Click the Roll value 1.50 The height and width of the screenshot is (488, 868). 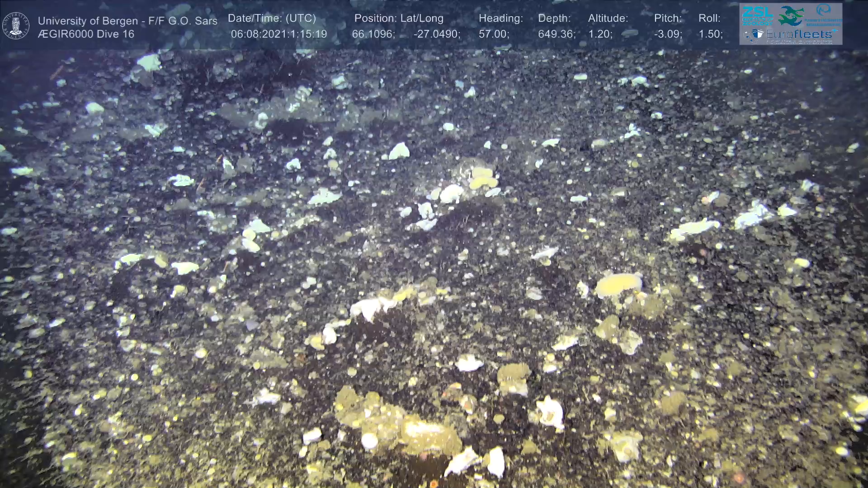(x=710, y=34)
